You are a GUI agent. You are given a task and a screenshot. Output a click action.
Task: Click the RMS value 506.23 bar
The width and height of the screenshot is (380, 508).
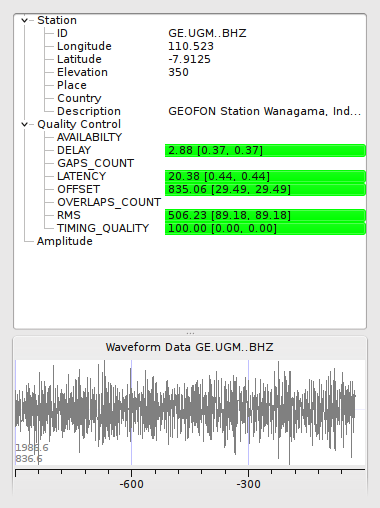tap(265, 215)
